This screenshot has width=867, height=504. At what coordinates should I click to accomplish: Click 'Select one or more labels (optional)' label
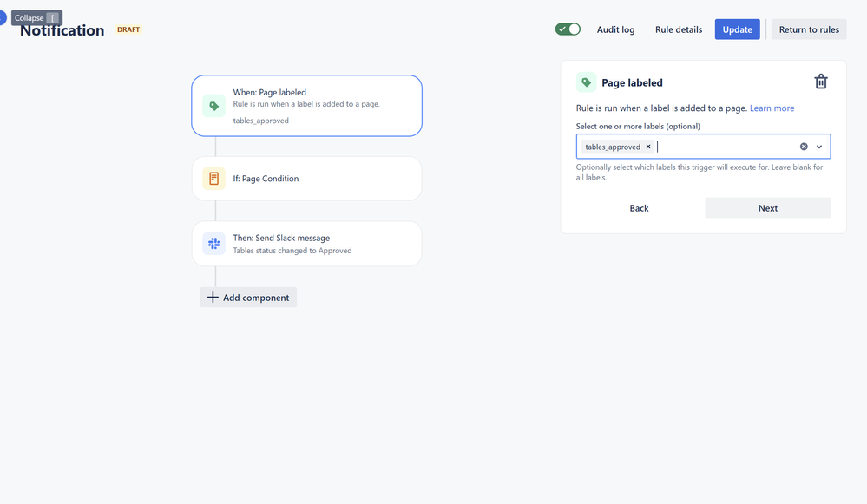638,126
